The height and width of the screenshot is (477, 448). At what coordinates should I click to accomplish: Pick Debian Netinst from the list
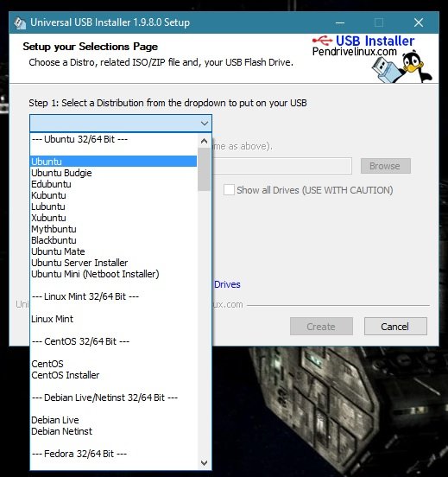[113, 431]
